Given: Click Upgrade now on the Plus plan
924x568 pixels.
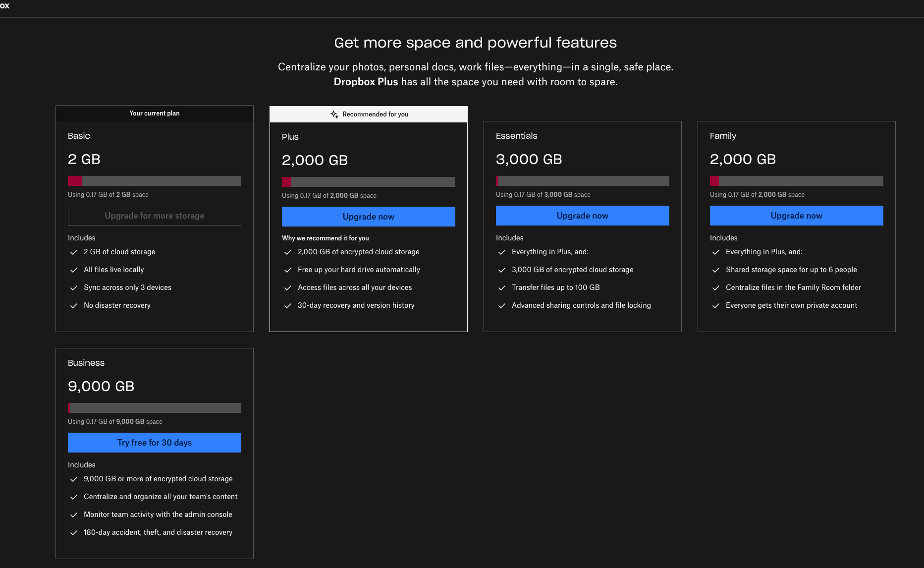Looking at the screenshot, I should click(x=369, y=217).
